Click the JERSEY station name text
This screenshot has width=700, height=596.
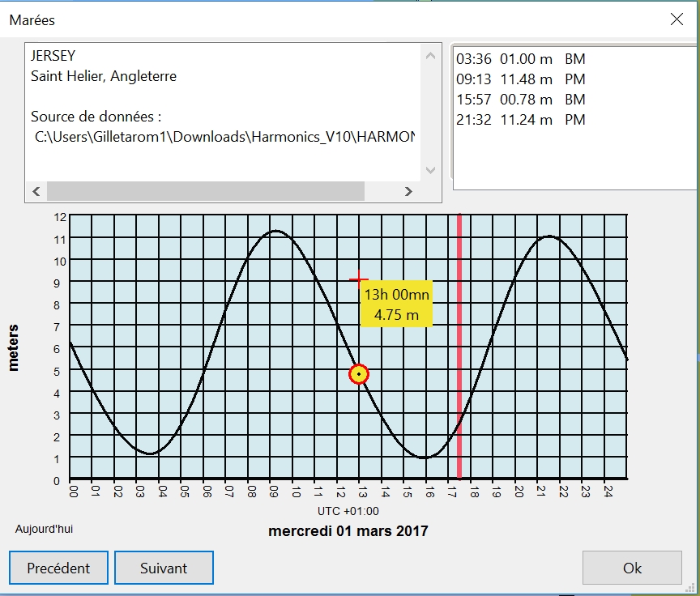coord(53,57)
